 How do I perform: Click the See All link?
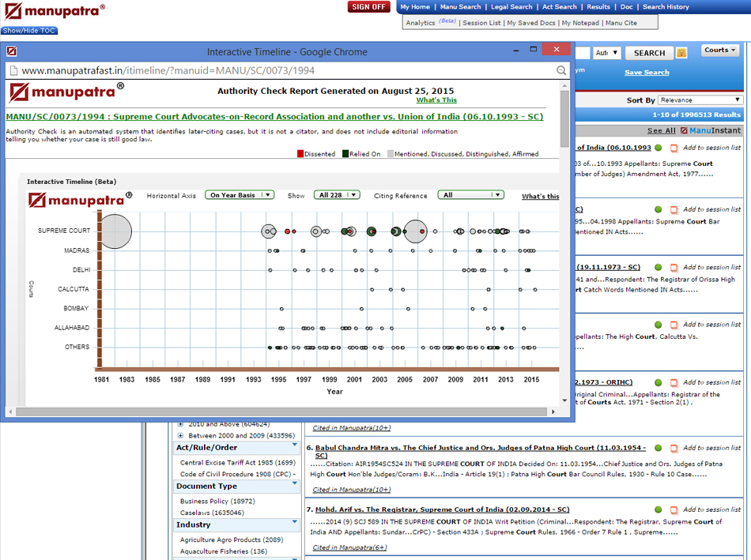tap(662, 130)
